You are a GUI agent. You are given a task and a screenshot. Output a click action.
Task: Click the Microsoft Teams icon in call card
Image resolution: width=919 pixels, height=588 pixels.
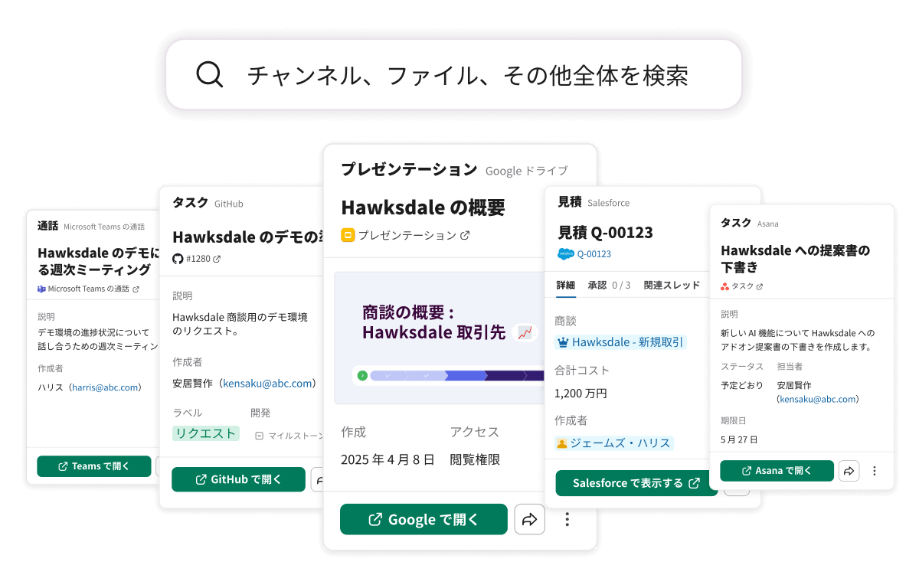pos(41,289)
